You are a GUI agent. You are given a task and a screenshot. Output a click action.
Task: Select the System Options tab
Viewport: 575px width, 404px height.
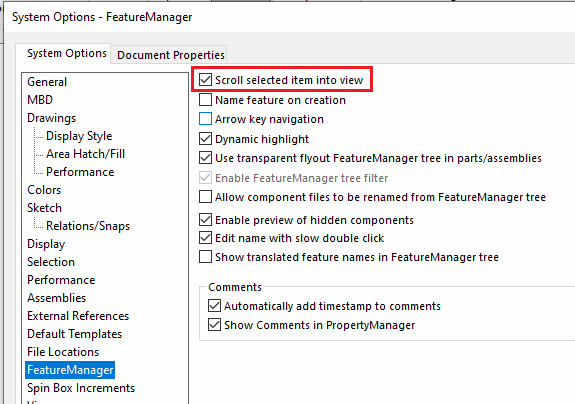[x=67, y=54]
